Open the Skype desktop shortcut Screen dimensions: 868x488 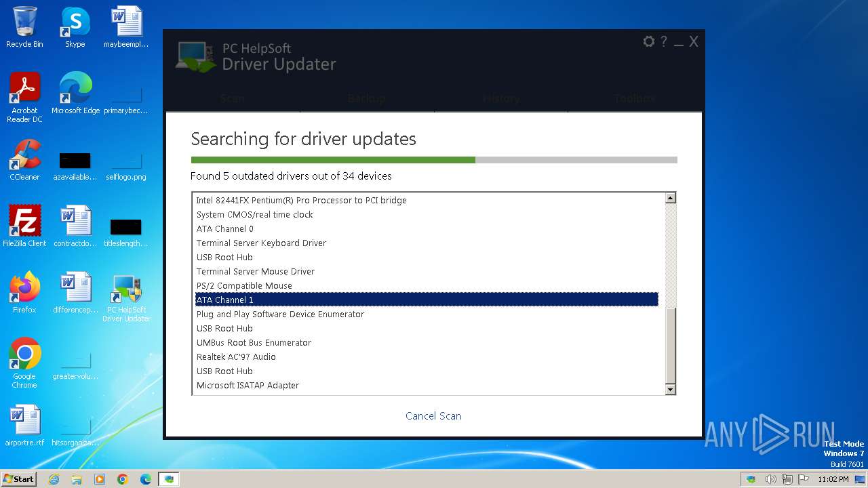pyautogui.click(x=75, y=27)
